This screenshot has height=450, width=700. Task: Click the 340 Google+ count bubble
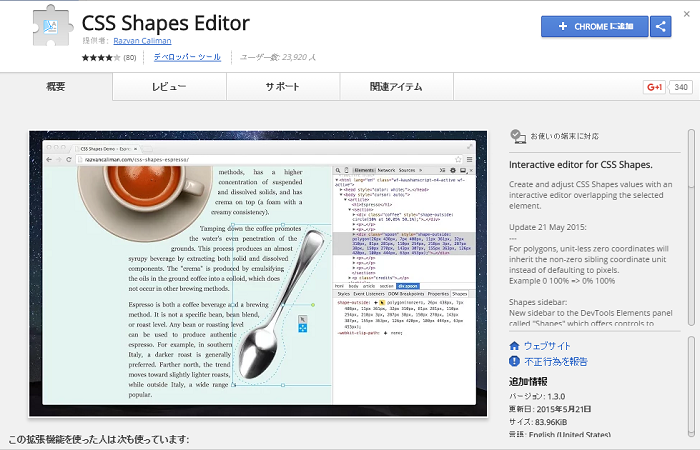680,87
